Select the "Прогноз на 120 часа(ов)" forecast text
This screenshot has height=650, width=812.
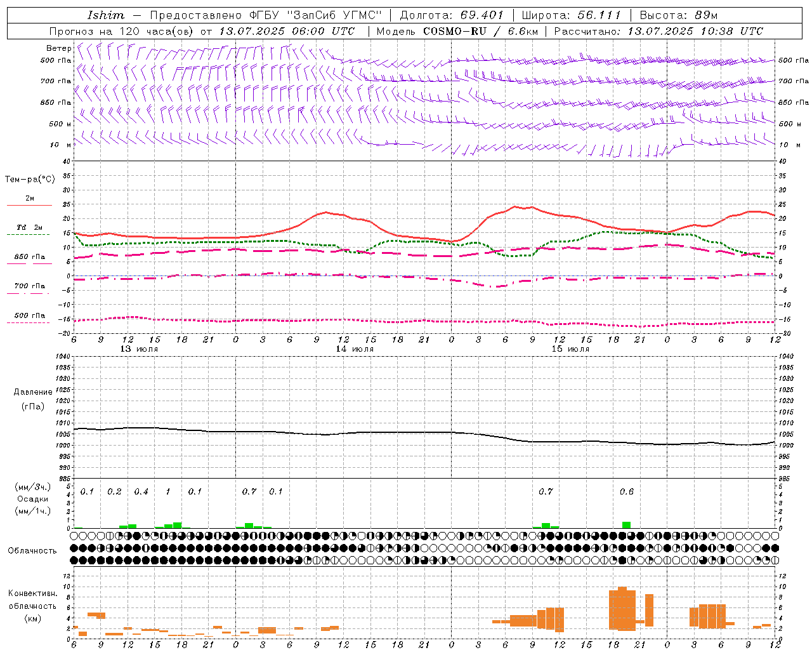[122, 31]
